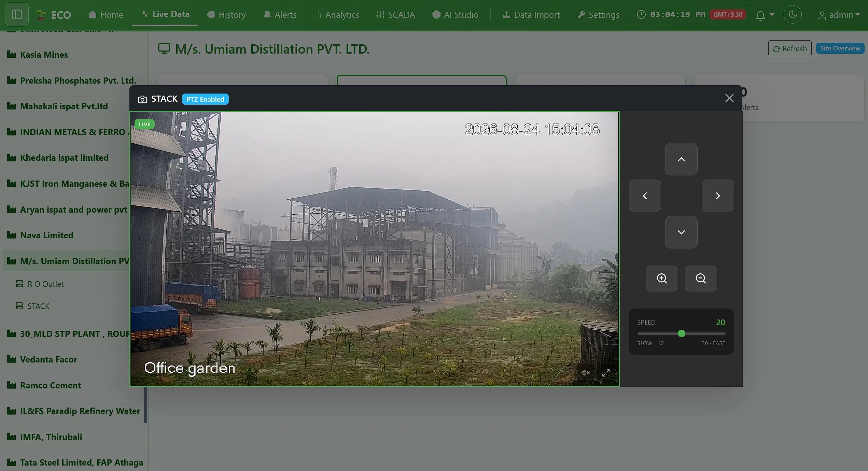Select Tata Steel Limited, FAP Athaga
This screenshot has height=471, width=868.
(75, 462)
